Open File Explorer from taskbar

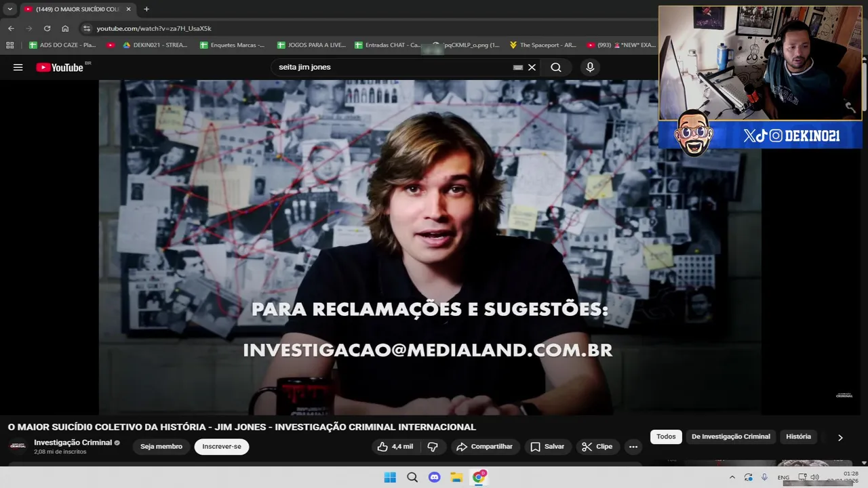456,477
